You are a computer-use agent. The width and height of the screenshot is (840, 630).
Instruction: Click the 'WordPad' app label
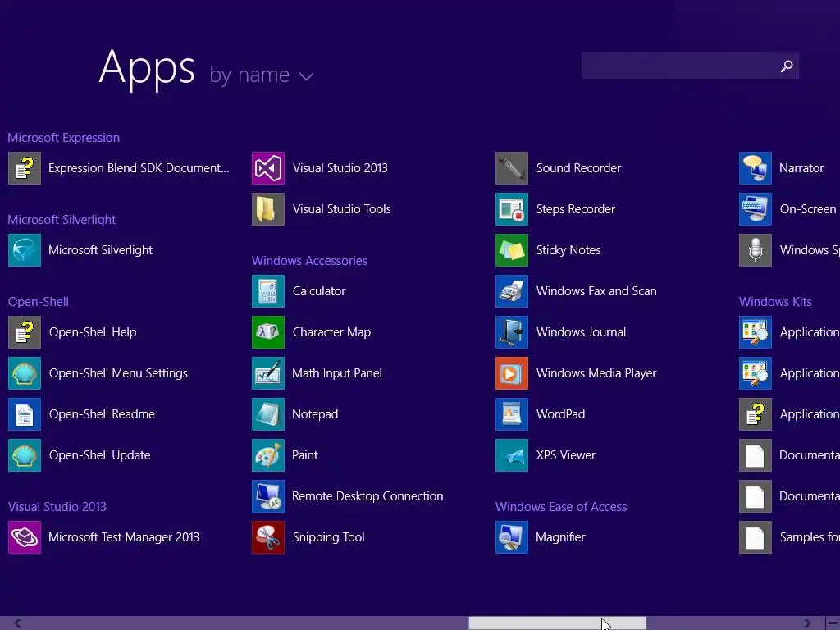560,414
